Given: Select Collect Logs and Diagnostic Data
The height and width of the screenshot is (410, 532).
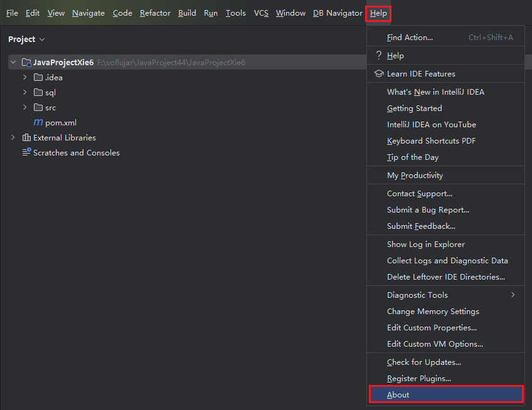Looking at the screenshot, I should tap(445, 260).
